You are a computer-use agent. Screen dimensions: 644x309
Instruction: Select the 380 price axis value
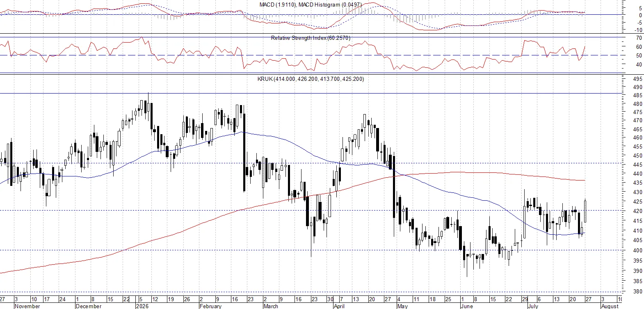[x=638, y=292]
